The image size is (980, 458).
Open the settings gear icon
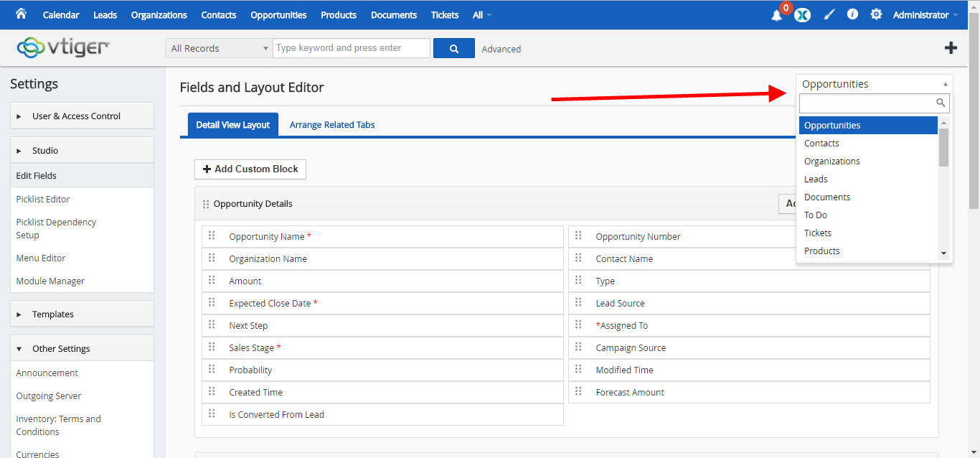pyautogui.click(x=876, y=14)
